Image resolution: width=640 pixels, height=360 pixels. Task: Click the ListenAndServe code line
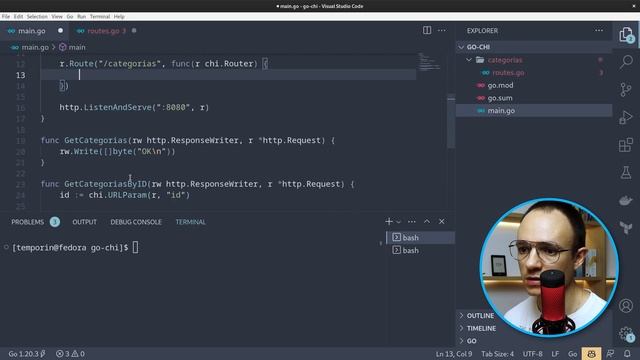pyautogui.click(x=134, y=107)
